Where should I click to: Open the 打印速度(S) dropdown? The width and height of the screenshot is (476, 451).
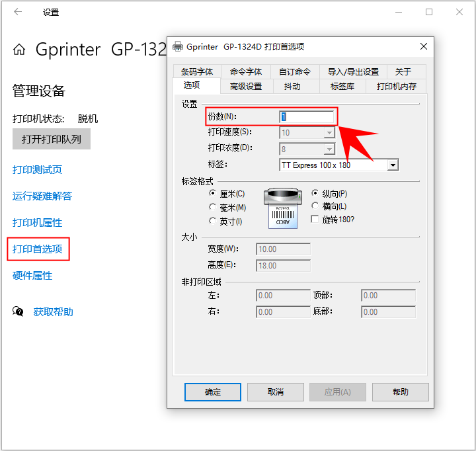tap(329, 133)
